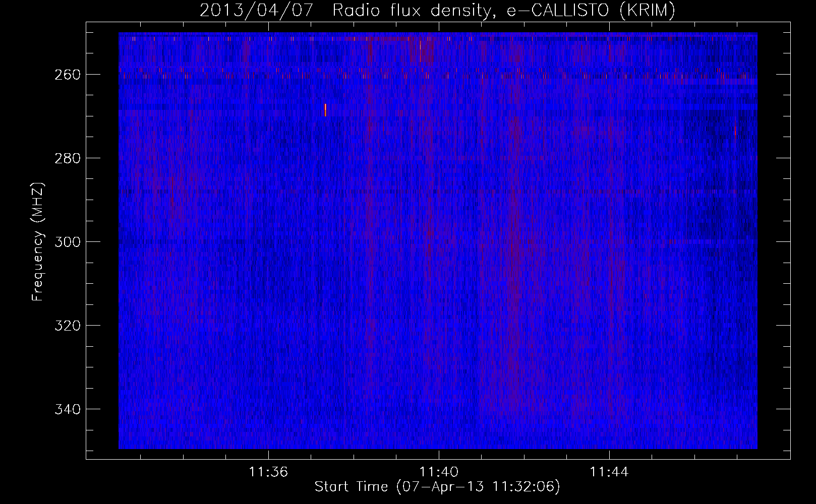The width and height of the screenshot is (816, 504).
Task: Click the Start Time axis label
Action: tap(437, 487)
